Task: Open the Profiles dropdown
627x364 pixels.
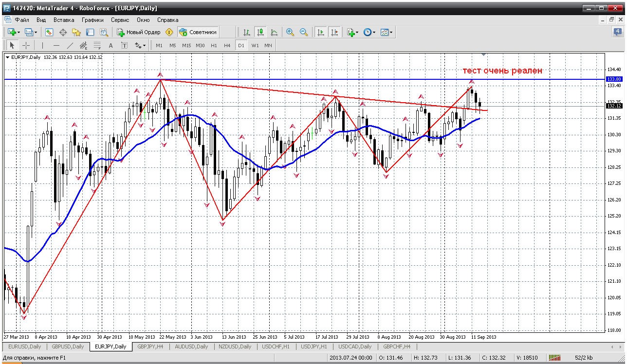Action: pos(30,32)
